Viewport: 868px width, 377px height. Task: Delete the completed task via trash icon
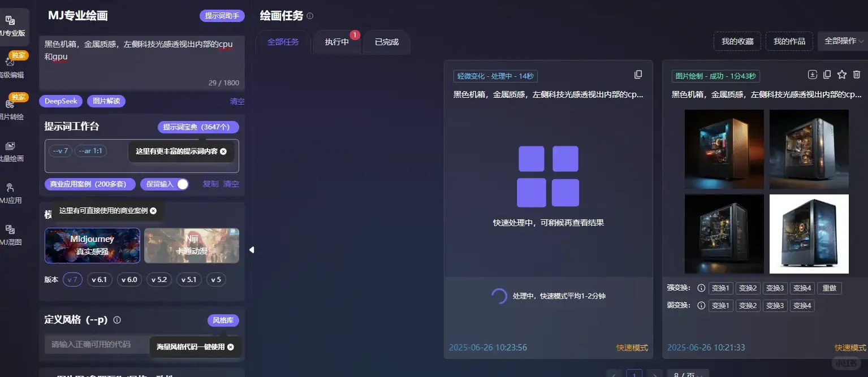[856, 74]
